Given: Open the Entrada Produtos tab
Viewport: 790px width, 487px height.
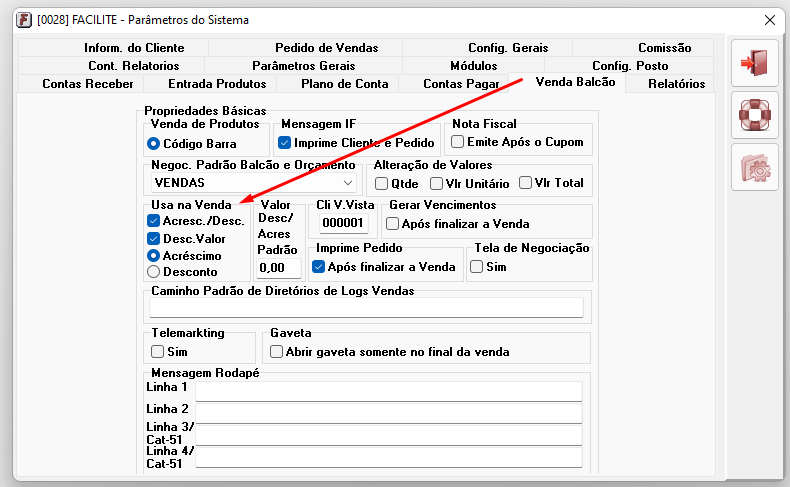Looking at the screenshot, I should (x=210, y=84).
